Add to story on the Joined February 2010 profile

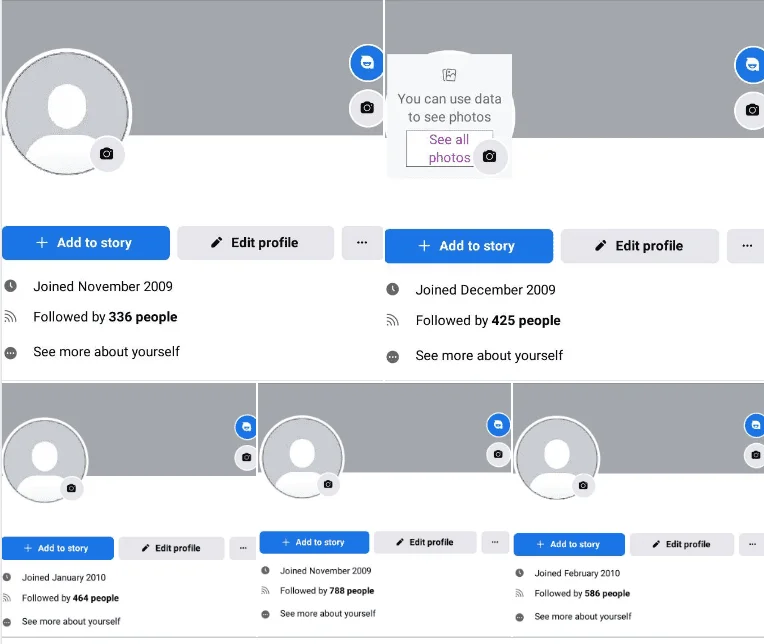point(569,544)
